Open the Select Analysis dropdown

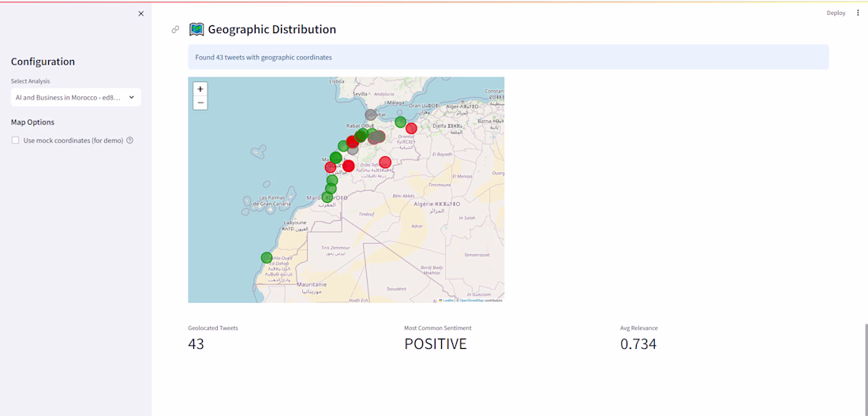coord(76,98)
